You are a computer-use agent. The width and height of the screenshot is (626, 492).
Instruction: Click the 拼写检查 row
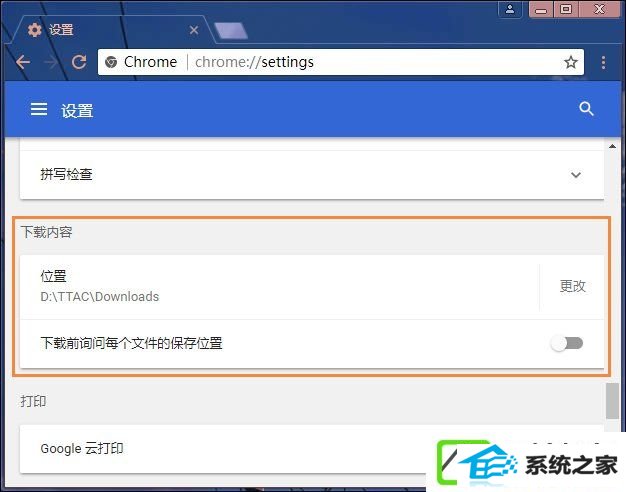[x=312, y=175]
